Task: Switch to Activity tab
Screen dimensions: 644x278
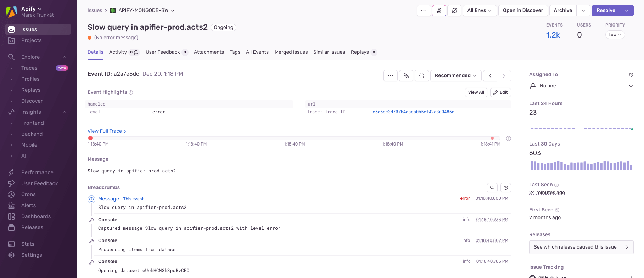Action: click(x=124, y=52)
